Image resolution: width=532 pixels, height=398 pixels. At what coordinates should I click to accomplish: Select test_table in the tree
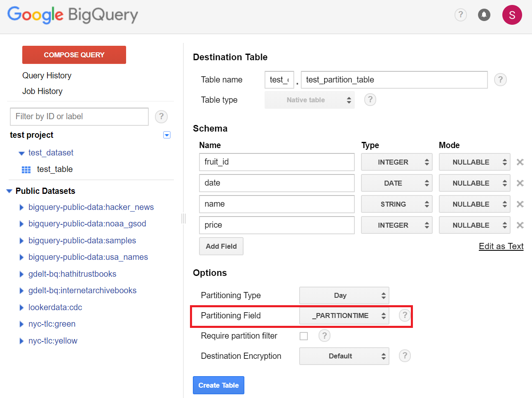point(55,169)
